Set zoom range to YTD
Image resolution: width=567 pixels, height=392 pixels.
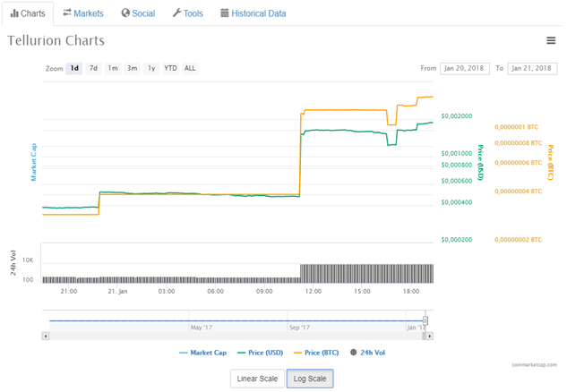tap(171, 68)
